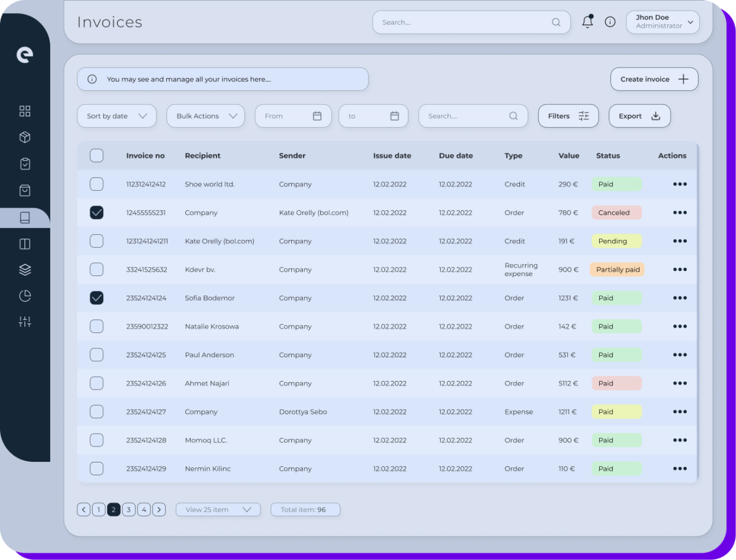Open actions menu for Paul Anderson row

[x=680, y=355]
